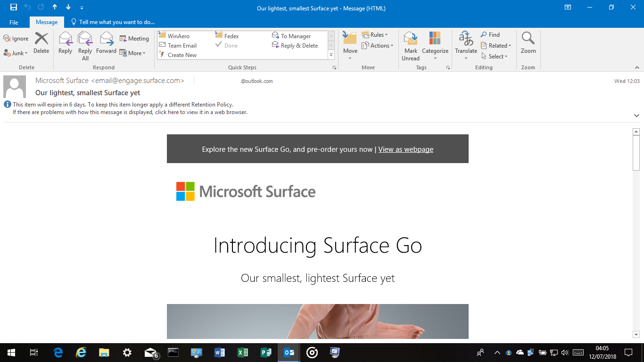The image size is (644, 362).
Task: Click the Redo arrow in title bar
Action: tap(41, 7)
